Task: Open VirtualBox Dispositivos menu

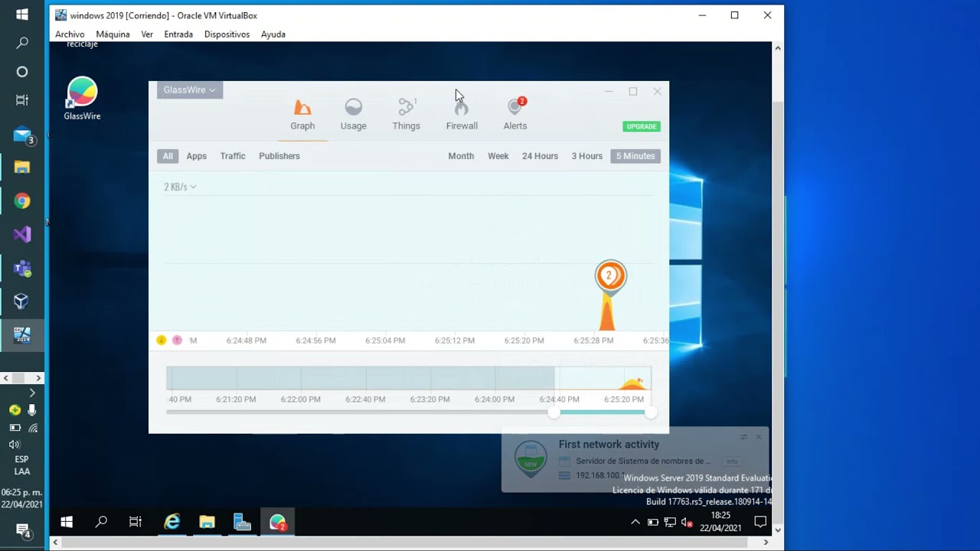Action: (x=227, y=34)
